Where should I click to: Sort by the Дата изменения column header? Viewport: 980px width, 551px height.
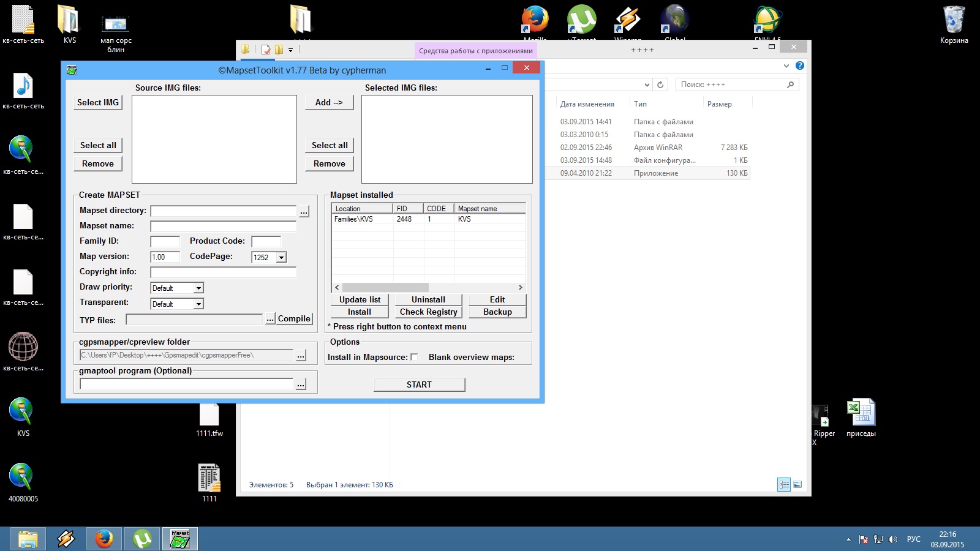[x=587, y=104]
